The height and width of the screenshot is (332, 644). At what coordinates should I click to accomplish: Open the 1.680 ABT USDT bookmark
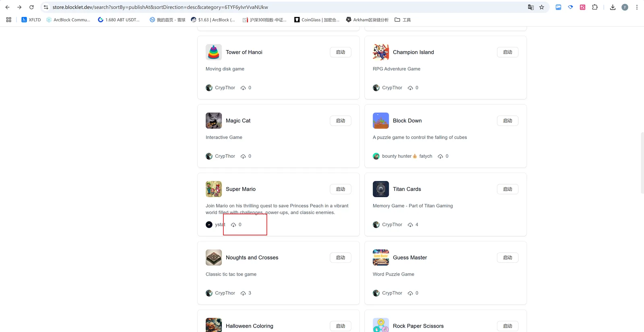(x=119, y=20)
